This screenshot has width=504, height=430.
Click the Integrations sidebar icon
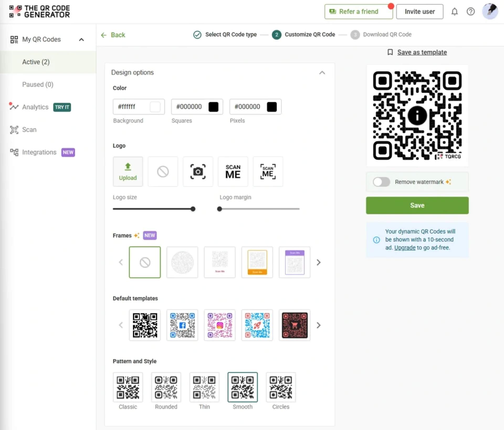14,152
